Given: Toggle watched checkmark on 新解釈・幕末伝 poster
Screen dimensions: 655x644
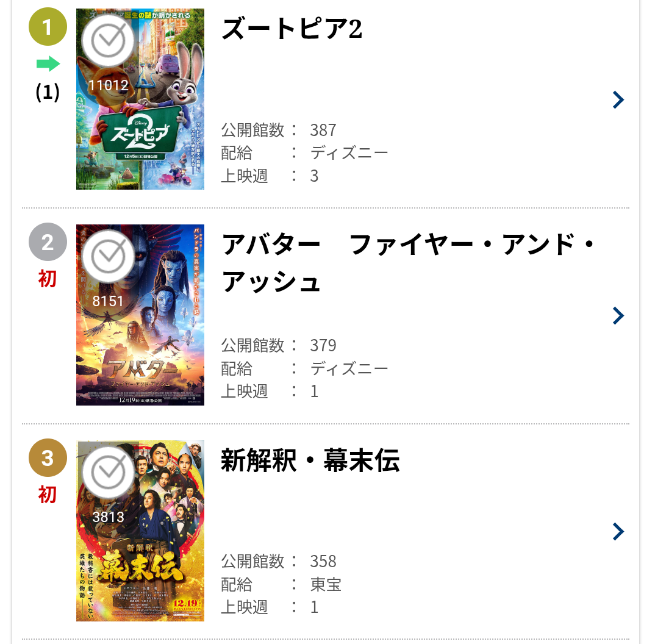Looking at the screenshot, I should click(108, 472).
